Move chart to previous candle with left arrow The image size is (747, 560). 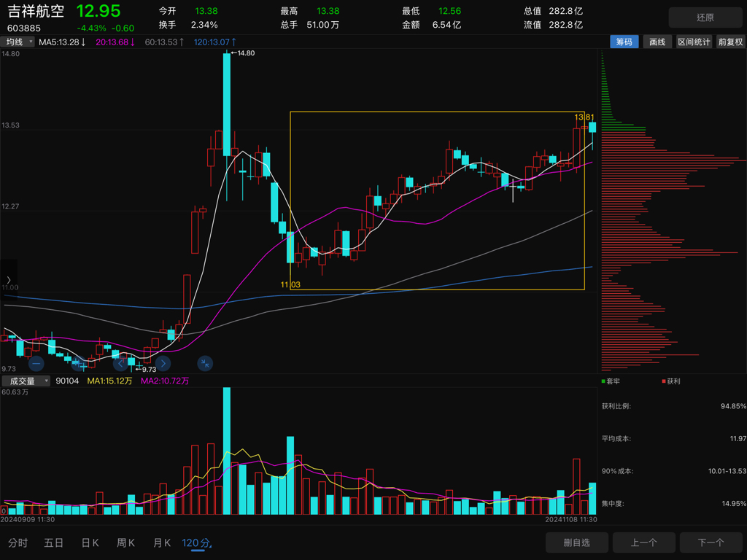pos(120,364)
